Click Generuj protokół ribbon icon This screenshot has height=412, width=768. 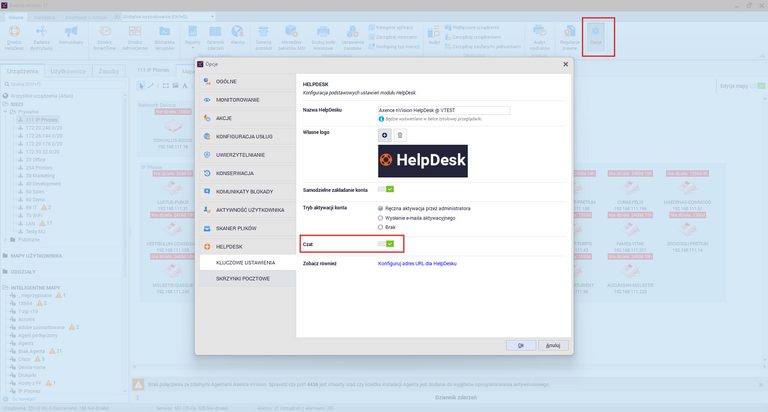(264, 38)
